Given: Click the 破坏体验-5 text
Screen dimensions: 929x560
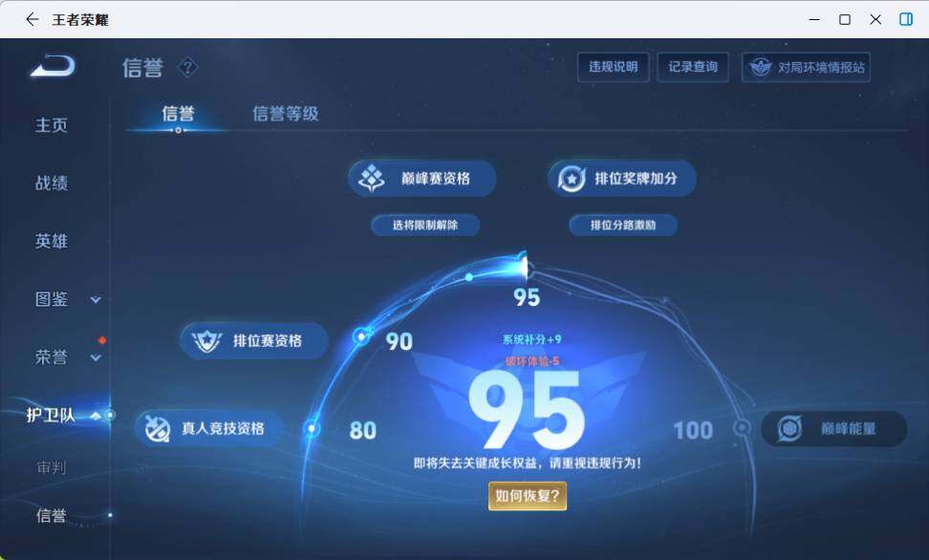Looking at the screenshot, I should 532,361.
